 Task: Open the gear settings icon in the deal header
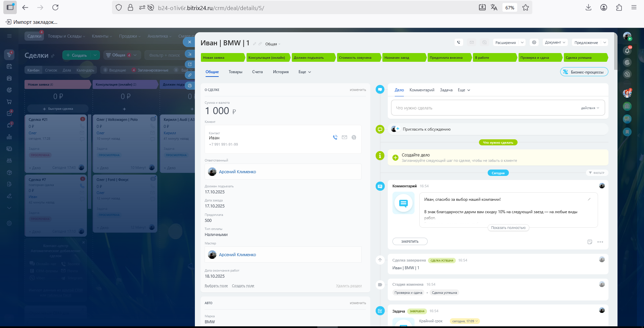coord(534,42)
